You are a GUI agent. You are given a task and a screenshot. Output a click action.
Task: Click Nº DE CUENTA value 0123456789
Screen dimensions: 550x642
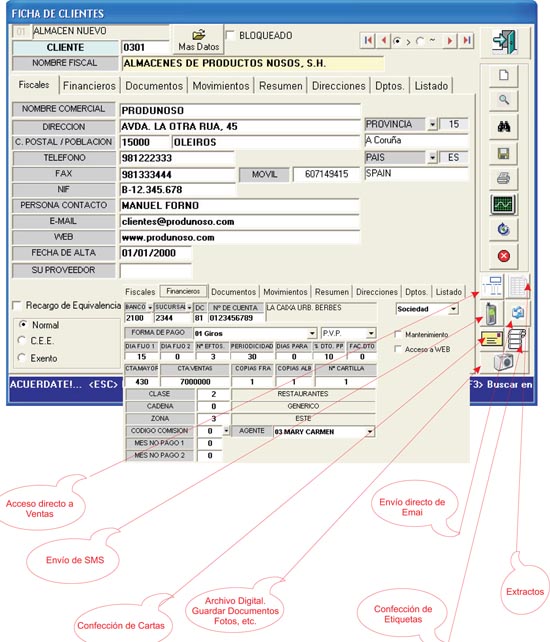pyautogui.click(x=235, y=318)
